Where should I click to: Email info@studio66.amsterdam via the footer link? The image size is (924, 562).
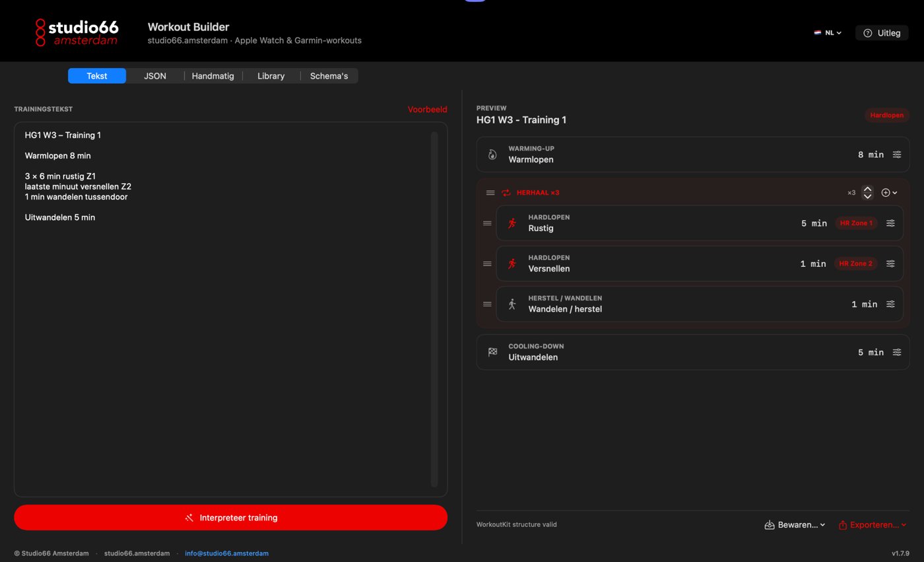point(226,553)
